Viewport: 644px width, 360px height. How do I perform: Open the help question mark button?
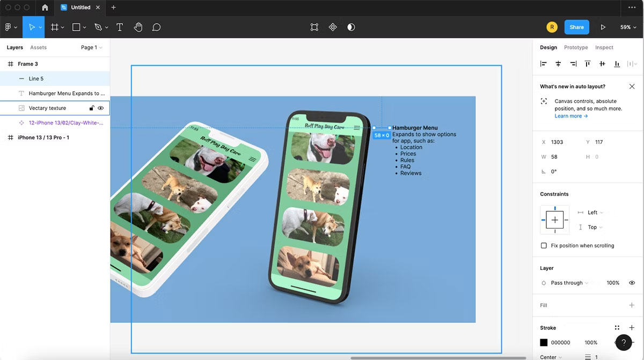coord(624,342)
